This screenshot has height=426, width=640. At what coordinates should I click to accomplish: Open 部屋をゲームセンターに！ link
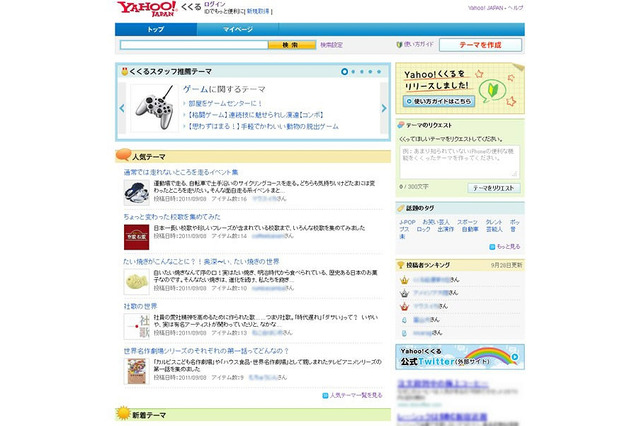pos(225,104)
